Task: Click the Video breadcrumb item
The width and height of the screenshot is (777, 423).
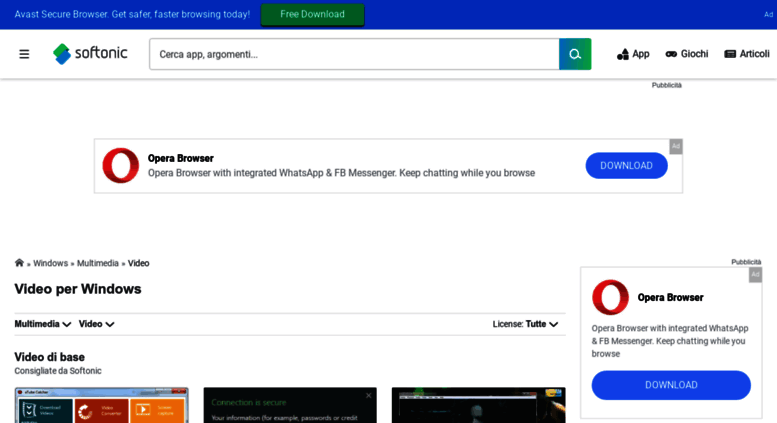Action: (x=138, y=263)
